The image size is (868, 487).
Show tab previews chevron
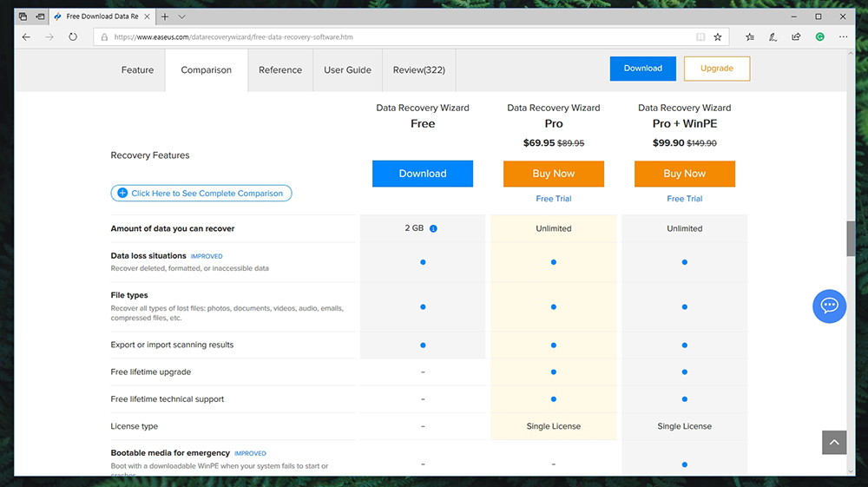coord(181,16)
